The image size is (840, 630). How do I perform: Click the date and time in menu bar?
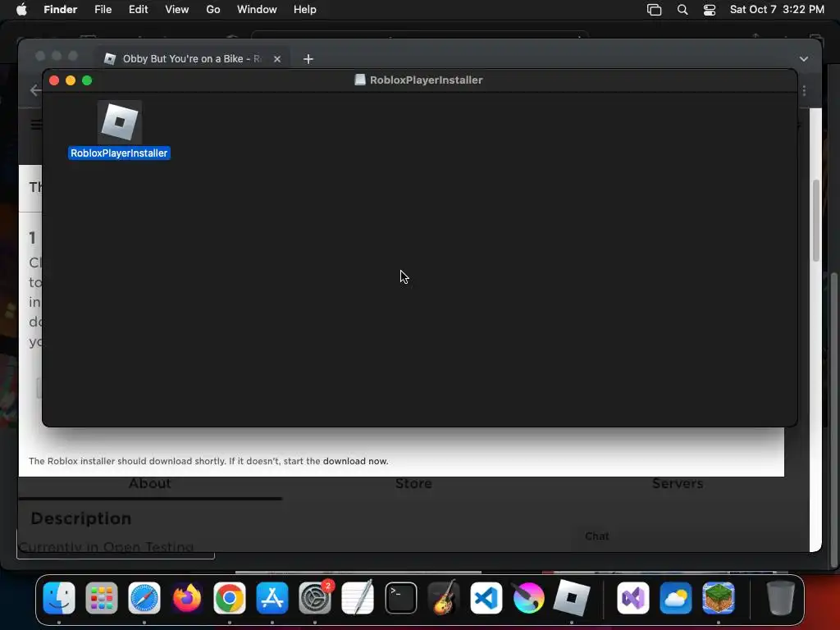coord(777,10)
